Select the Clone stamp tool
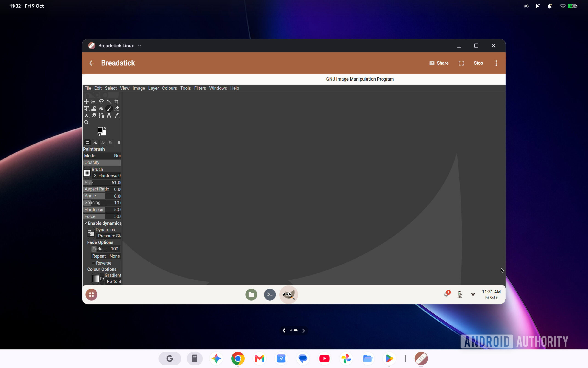Image resolution: width=588 pixels, height=368 pixels. coord(86,116)
